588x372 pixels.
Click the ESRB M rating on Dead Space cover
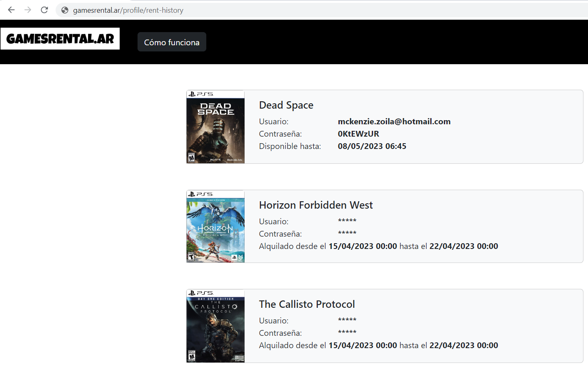[x=191, y=158]
